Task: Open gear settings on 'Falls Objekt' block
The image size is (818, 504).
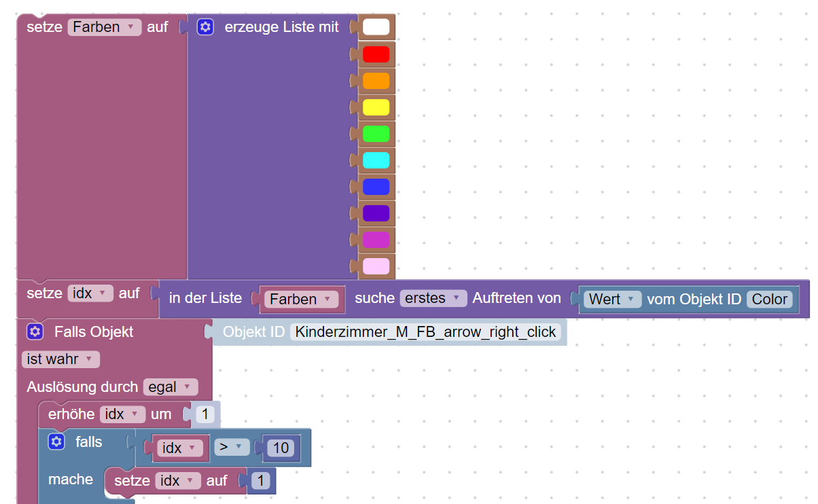Action: (35, 332)
